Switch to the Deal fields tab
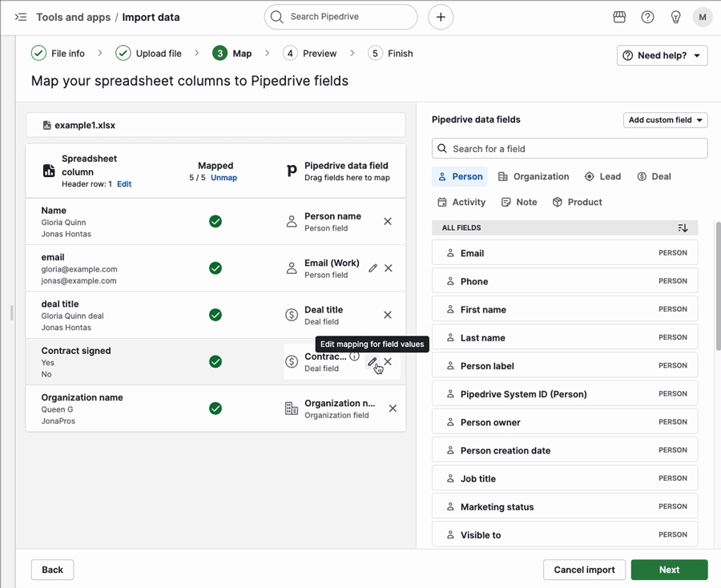The width and height of the screenshot is (721, 588). coord(655,177)
